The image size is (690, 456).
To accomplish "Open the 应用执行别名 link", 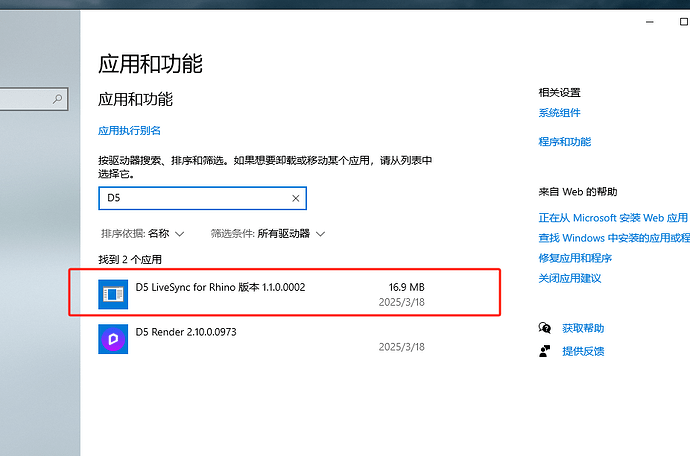I will (129, 131).
